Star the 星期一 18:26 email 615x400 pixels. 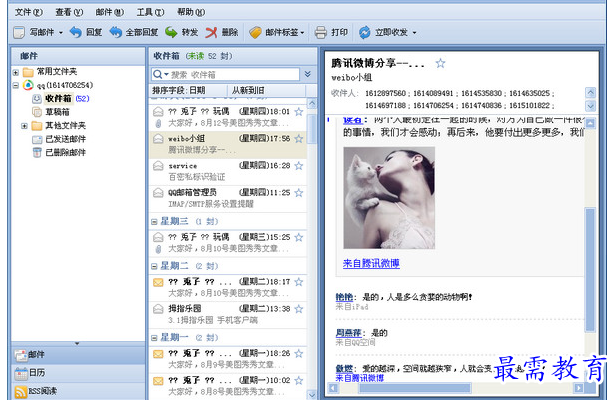tap(299, 354)
